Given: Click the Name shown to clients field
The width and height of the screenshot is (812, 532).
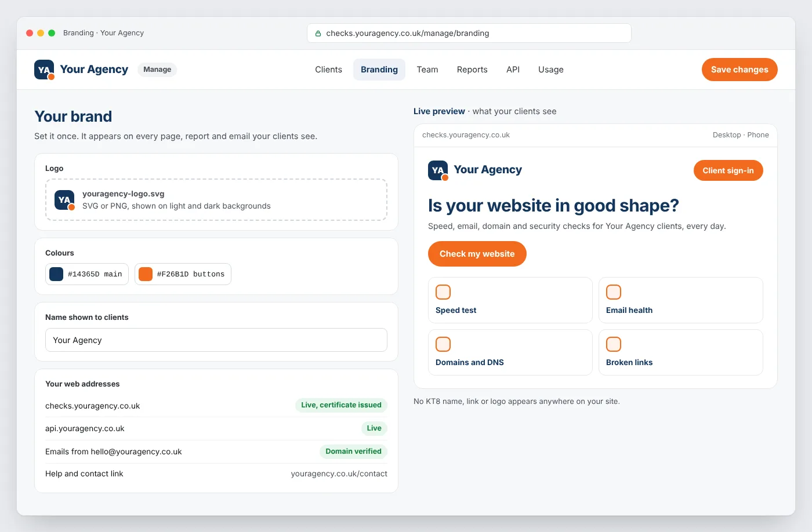Looking at the screenshot, I should (216, 340).
